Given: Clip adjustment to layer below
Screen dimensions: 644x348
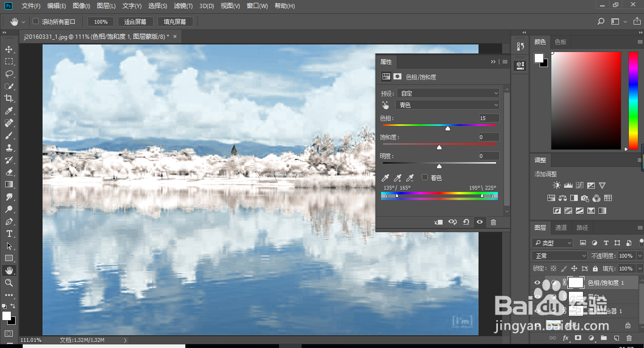Looking at the screenshot, I should pyautogui.click(x=439, y=222).
